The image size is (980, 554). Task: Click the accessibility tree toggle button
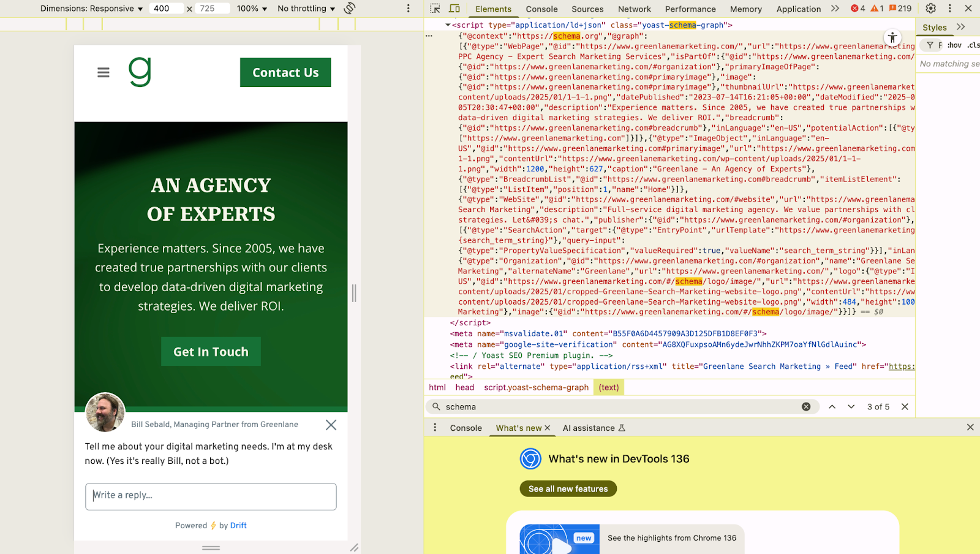(x=892, y=37)
